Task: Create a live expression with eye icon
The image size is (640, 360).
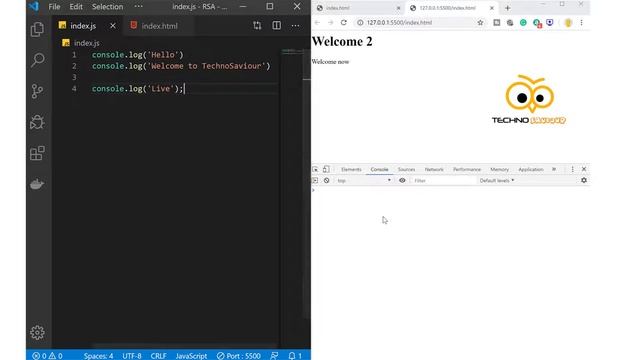Action: [402, 180]
